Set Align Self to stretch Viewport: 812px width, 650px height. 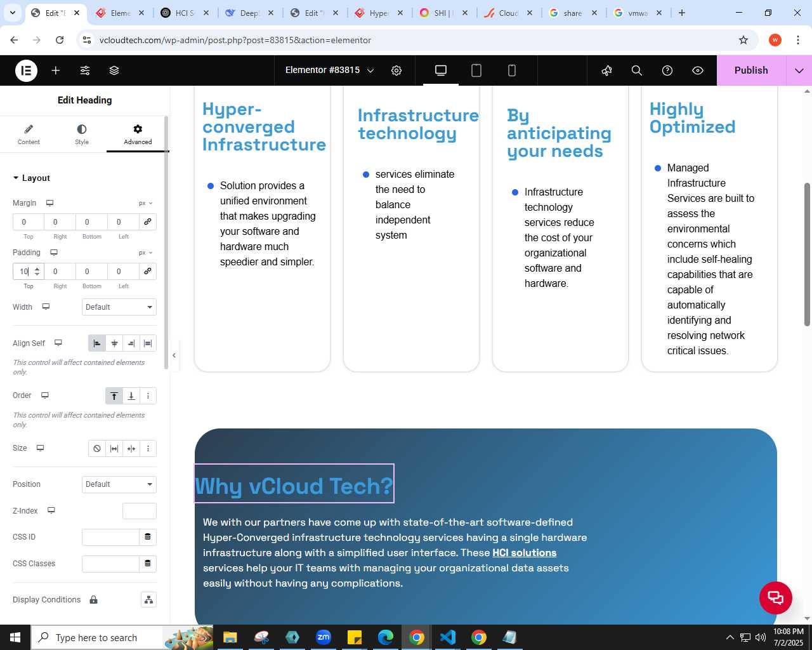148,343
